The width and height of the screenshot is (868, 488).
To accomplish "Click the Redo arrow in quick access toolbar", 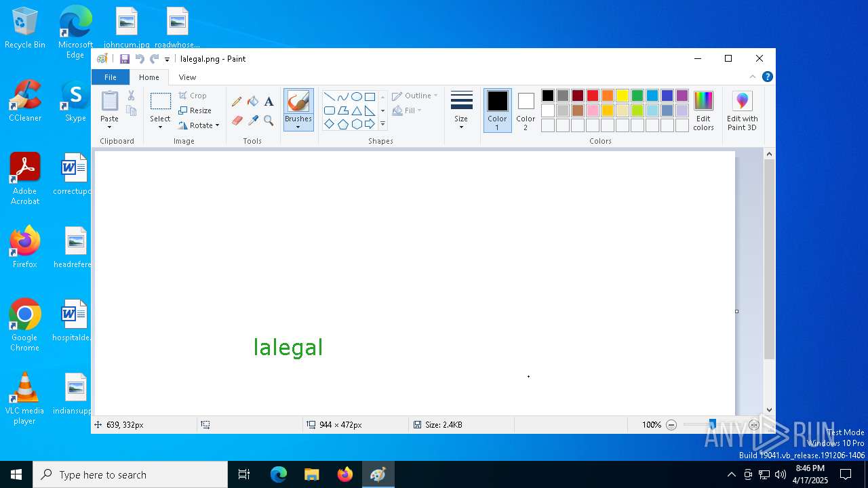I will [x=155, y=59].
